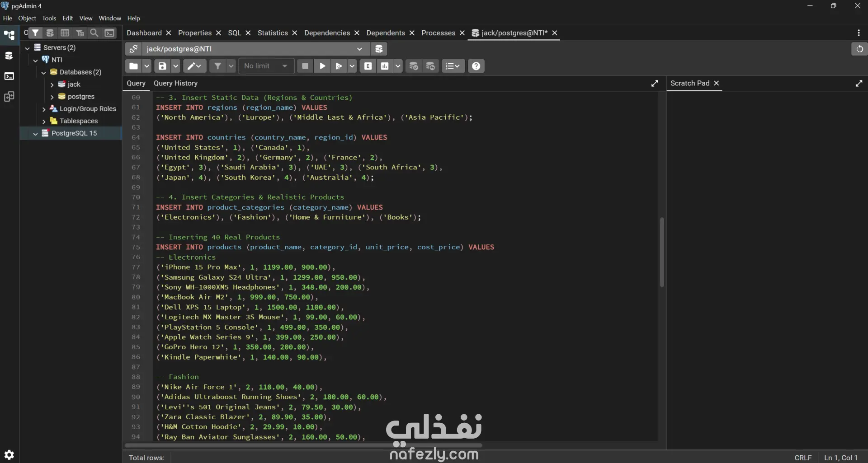Close the Processes tab
This screenshot has height=463, width=868.
pos(462,33)
